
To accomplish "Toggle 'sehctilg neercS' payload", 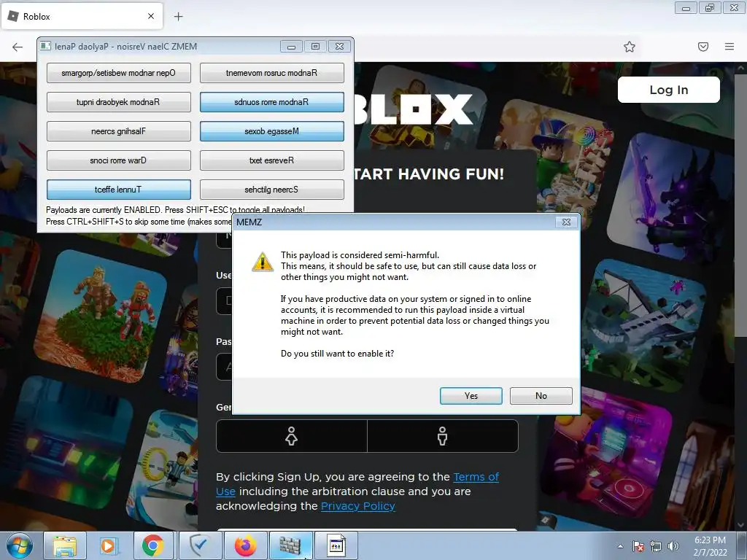I will (271, 190).
